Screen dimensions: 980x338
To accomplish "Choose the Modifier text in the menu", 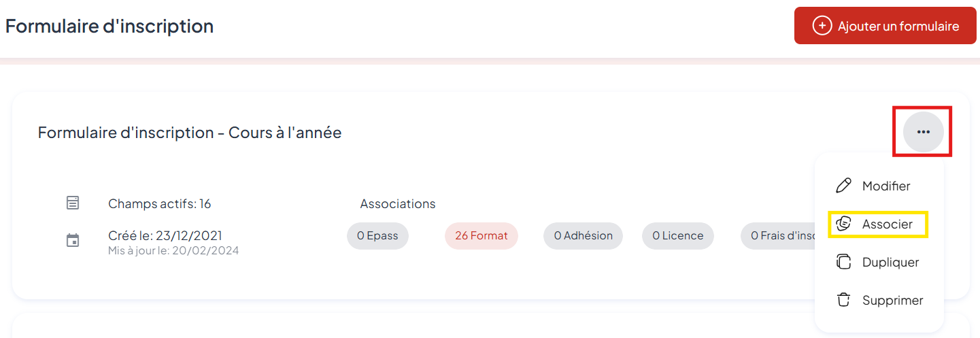I will [x=885, y=186].
